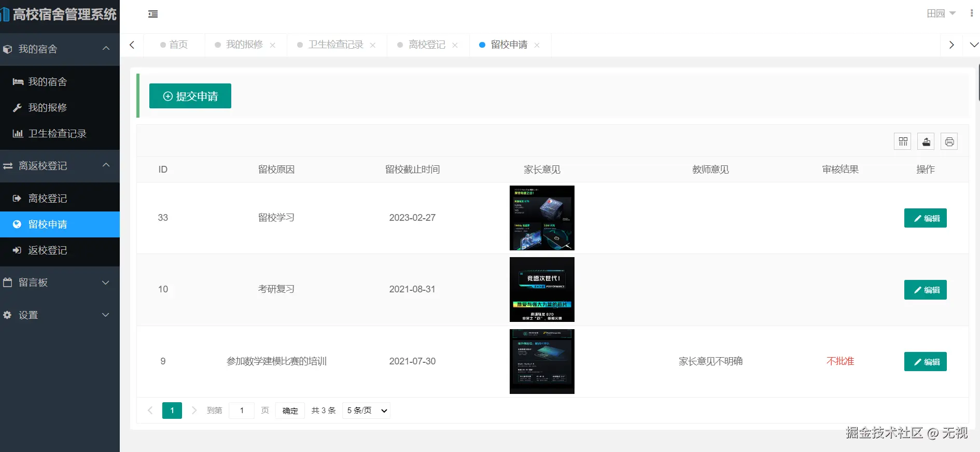The height and width of the screenshot is (452, 980).
Task: Close the 离校登记 tab
Action: click(455, 45)
